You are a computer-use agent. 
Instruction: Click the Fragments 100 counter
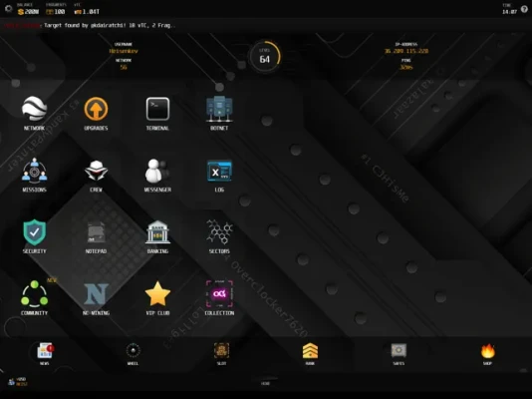[x=56, y=12]
